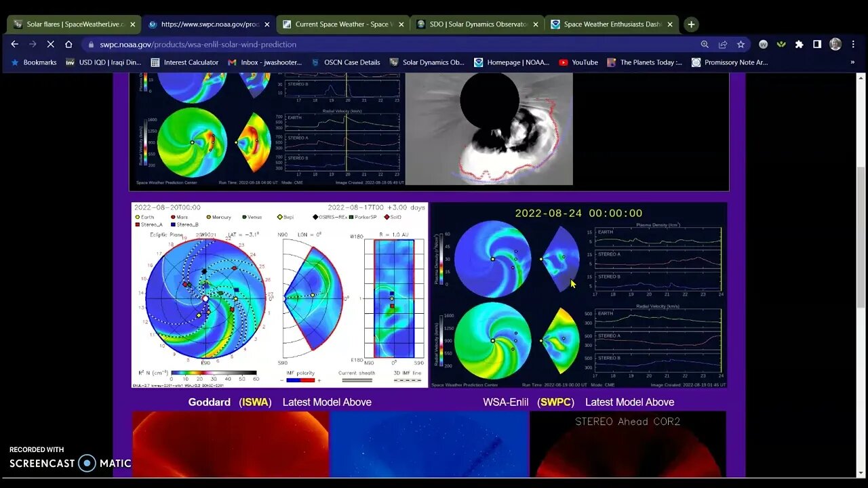Toggle the browser side panel

click(817, 44)
